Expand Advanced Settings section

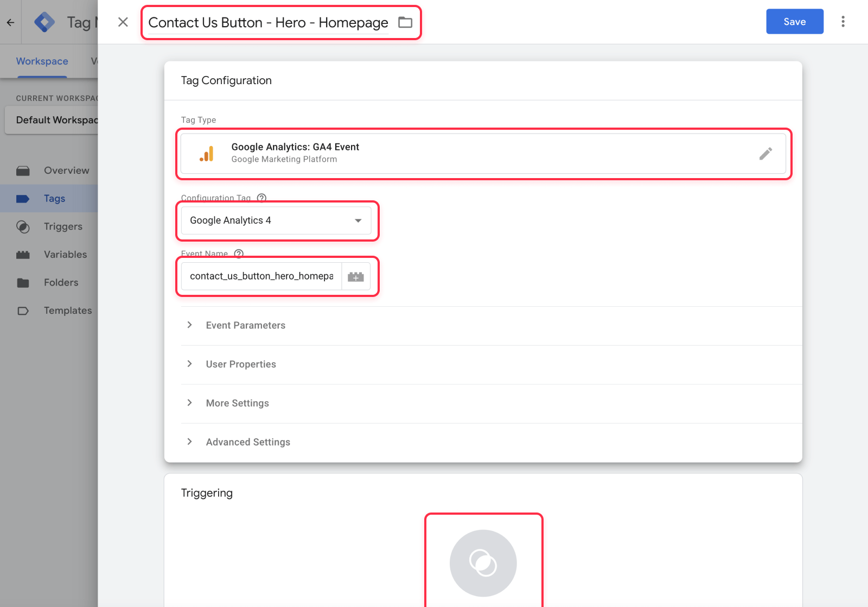[x=492, y=442]
